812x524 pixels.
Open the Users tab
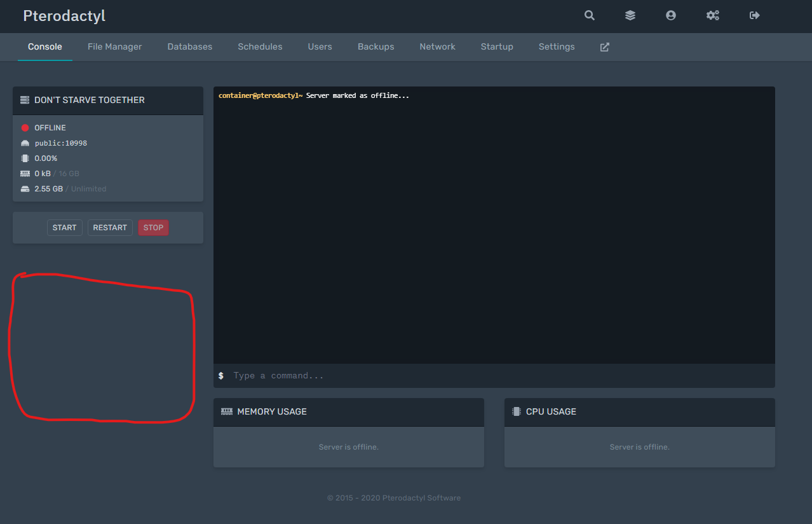(x=320, y=46)
